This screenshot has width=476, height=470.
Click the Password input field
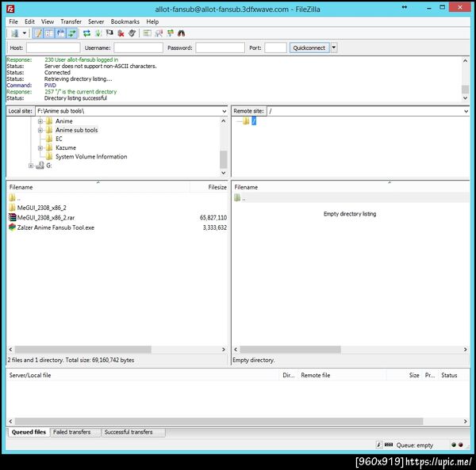[x=220, y=48]
